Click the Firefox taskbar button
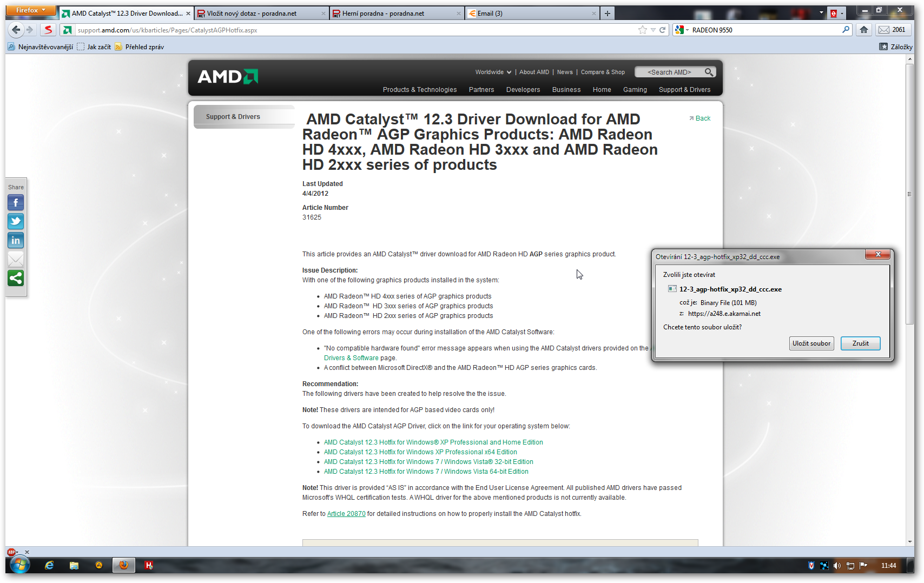 (124, 565)
